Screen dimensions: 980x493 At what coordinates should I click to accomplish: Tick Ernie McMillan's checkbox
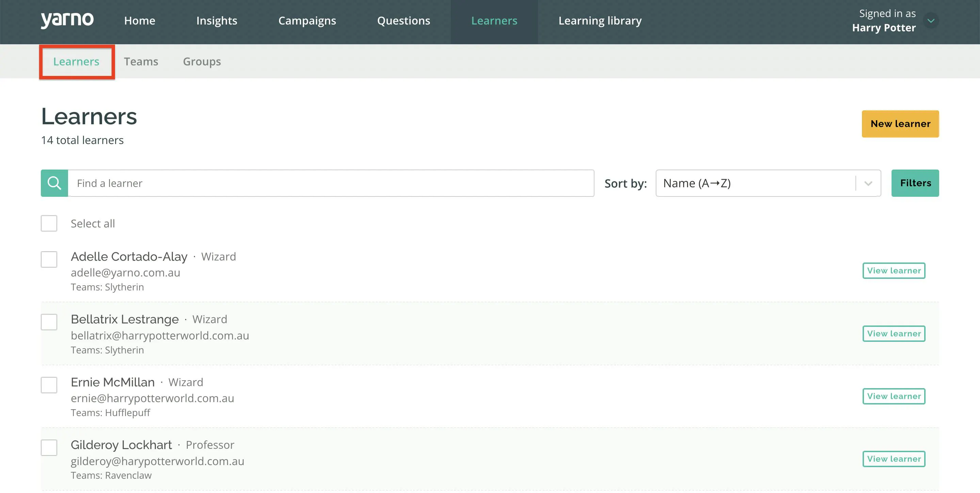(49, 385)
